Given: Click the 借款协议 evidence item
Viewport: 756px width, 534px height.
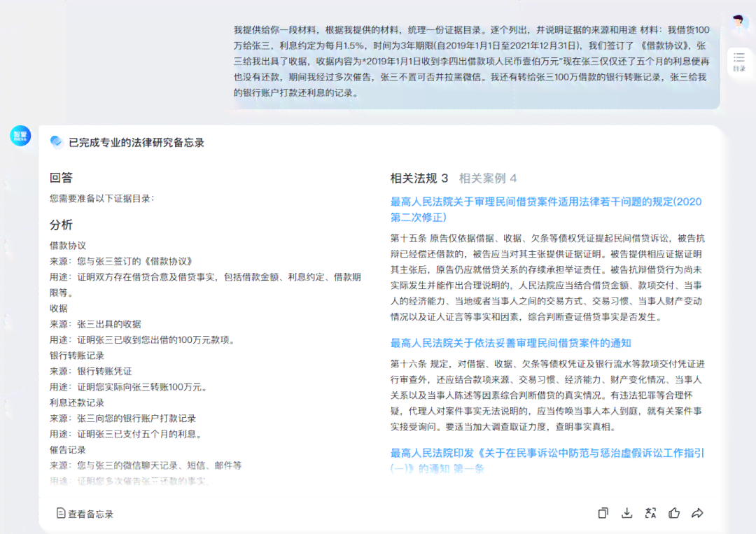Looking at the screenshot, I should pyautogui.click(x=68, y=246).
